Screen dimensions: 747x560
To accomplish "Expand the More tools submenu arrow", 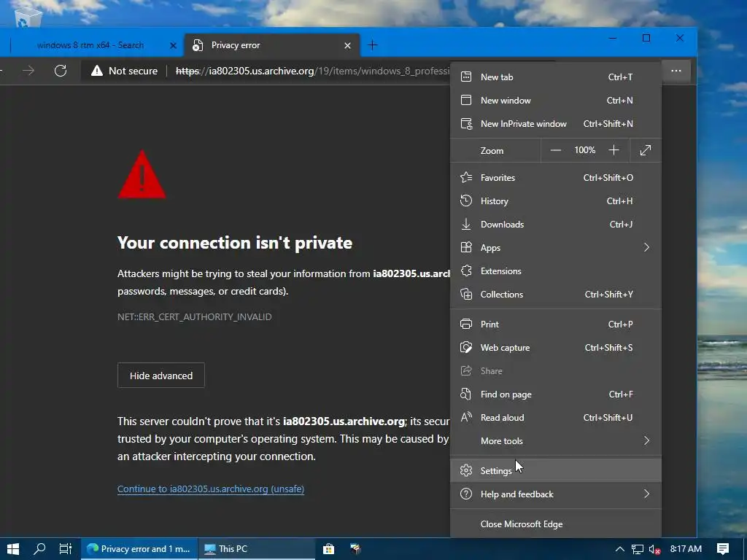I will click(x=646, y=440).
